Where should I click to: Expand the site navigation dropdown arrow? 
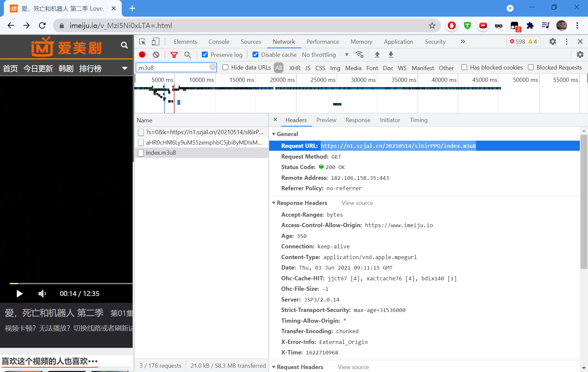click(x=124, y=68)
